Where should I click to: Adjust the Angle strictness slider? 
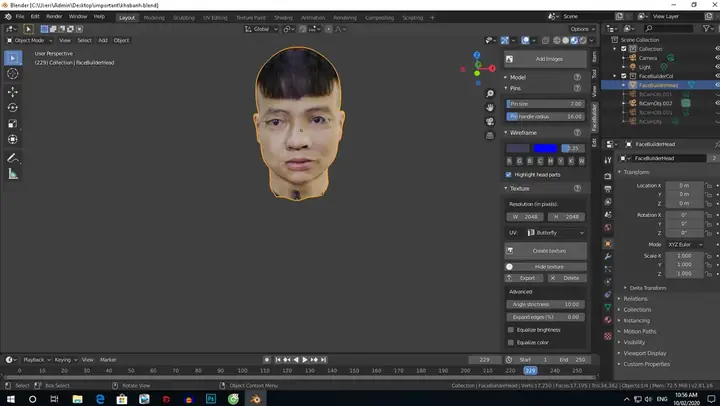546,304
